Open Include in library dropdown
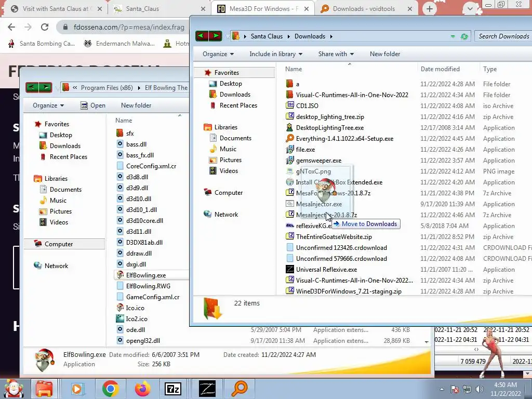Image resolution: width=532 pixels, height=399 pixels. click(x=276, y=54)
